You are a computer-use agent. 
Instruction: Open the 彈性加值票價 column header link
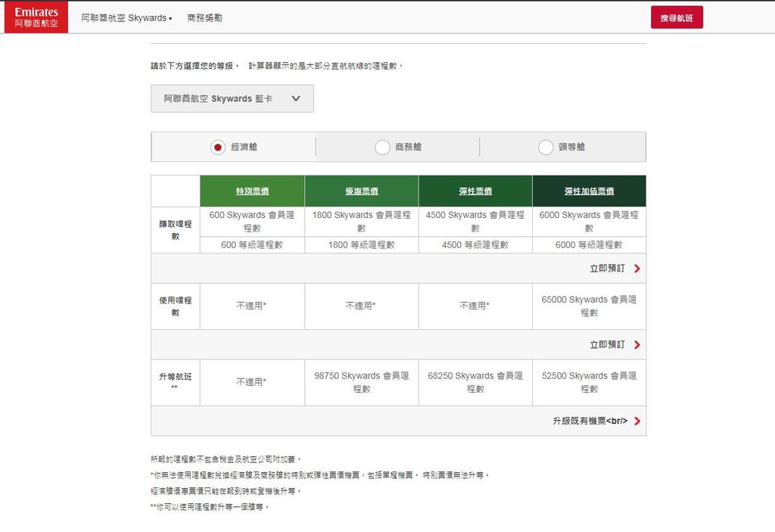pyautogui.click(x=589, y=191)
